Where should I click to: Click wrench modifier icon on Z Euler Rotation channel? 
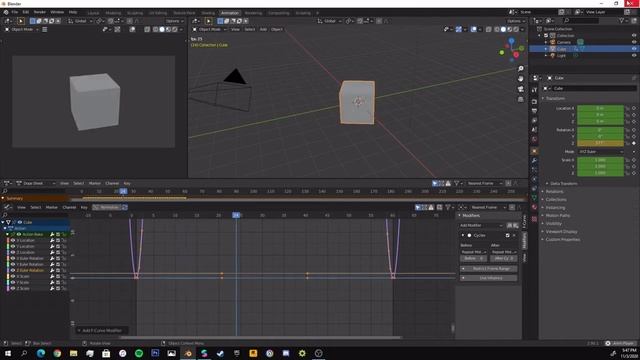[52, 270]
